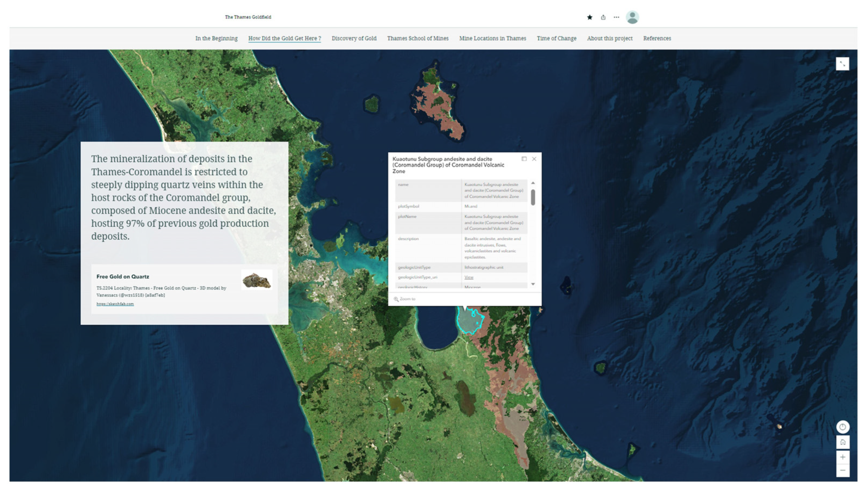The height and width of the screenshot is (495, 868).
Task: Open the user profile avatar
Action: coord(632,17)
